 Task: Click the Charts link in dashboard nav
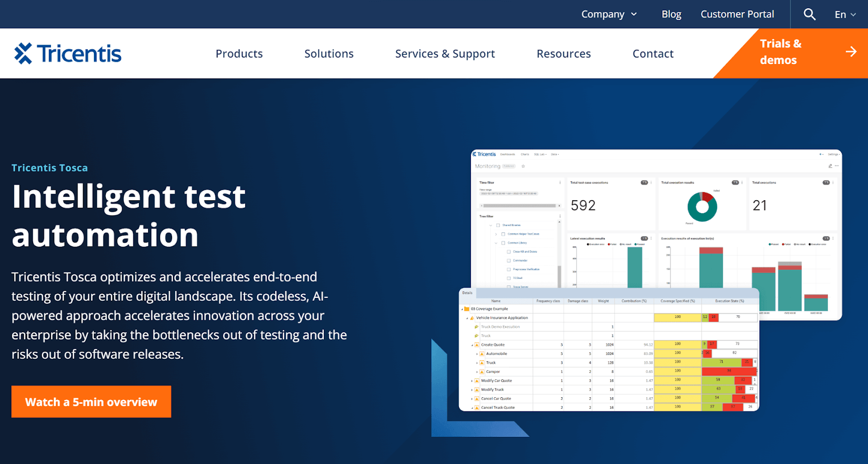pyautogui.click(x=525, y=154)
